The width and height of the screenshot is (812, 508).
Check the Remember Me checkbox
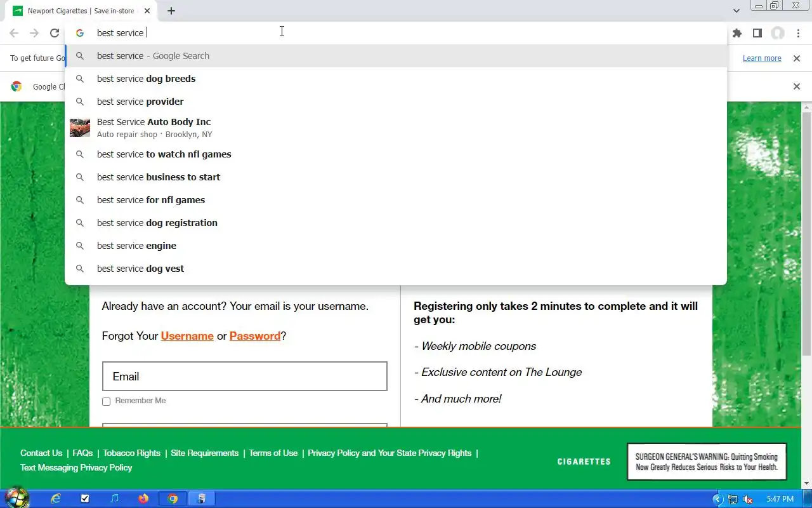coord(106,401)
